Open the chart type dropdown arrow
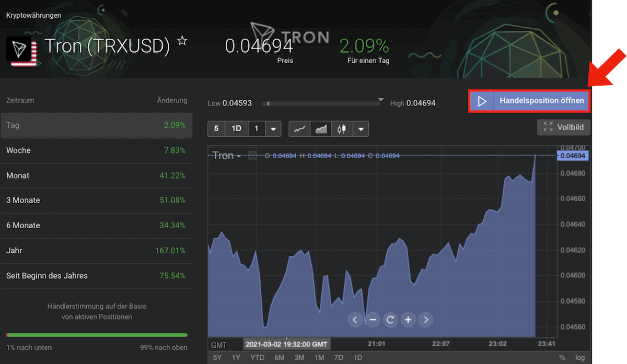Image resolution: width=627 pixels, height=364 pixels. point(361,129)
